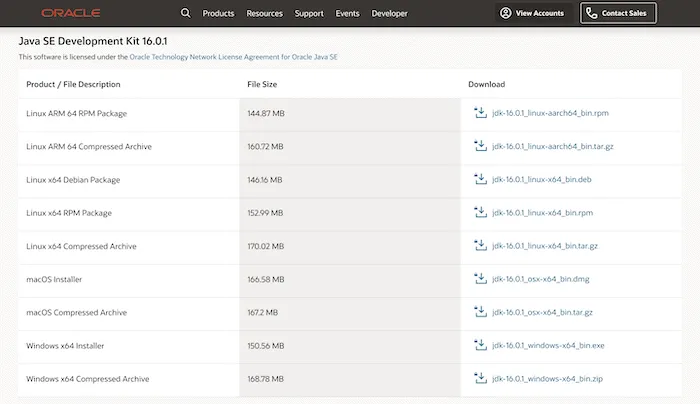
Task: Download jdk-16.0.1_windows-x64_bin.exe link
Action: coord(548,345)
